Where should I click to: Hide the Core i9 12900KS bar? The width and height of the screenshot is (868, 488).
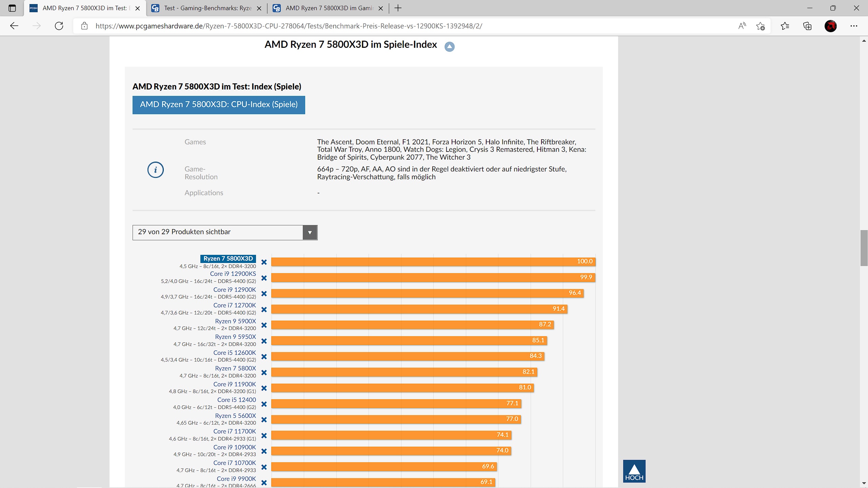click(264, 278)
